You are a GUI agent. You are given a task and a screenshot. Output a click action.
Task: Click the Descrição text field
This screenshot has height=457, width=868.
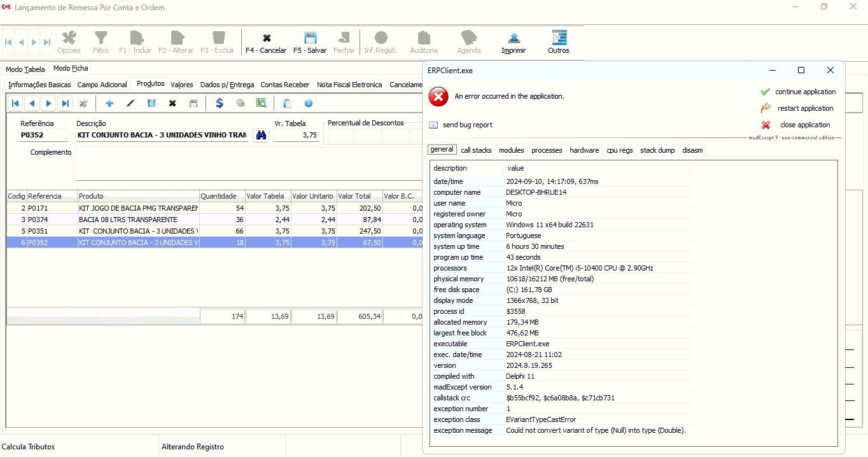coord(162,135)
